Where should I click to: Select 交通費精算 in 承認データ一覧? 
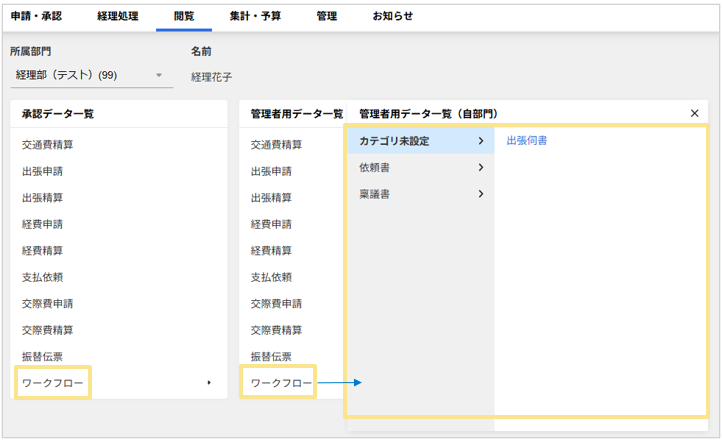pyautogui.click(x=48, y=145)
